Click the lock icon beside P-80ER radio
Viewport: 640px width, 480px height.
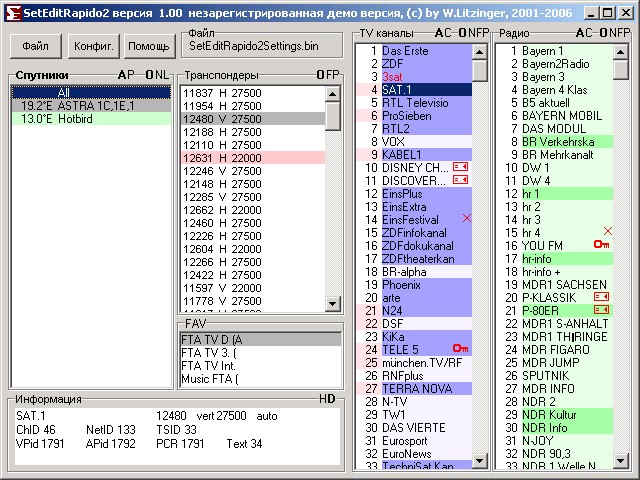click(x=601, y=310)
